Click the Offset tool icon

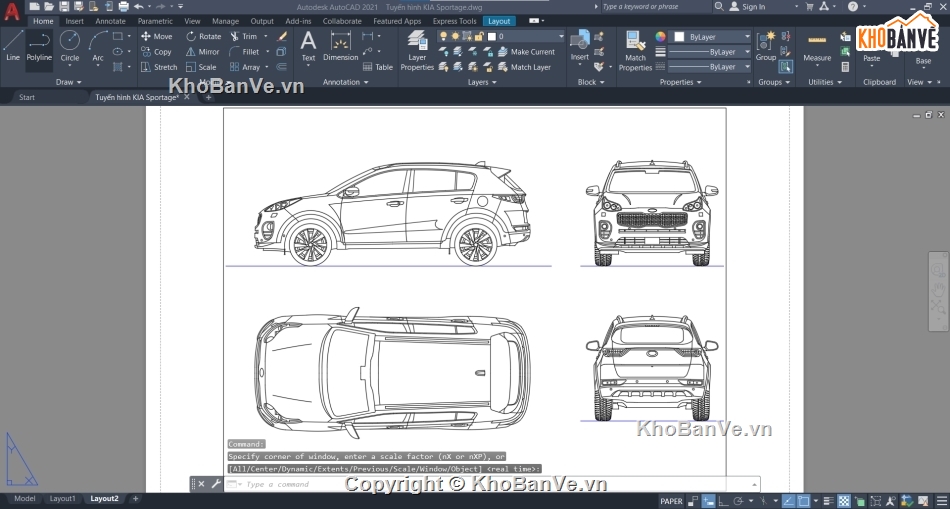coord(282,67)
